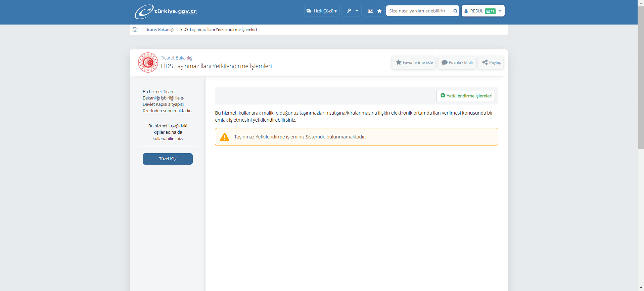Open the RESUL user menu arrow
This screenshot has width=644, height=291.
pyautogui.click(x=500, y=11)
